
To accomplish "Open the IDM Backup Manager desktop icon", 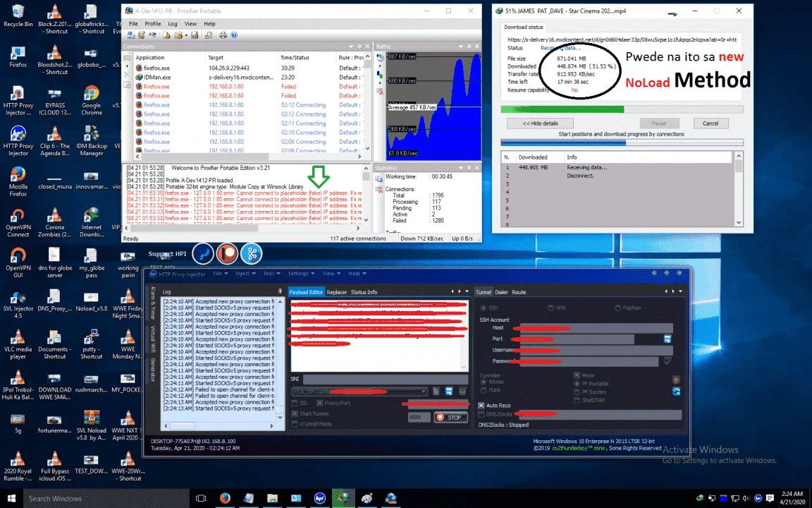I will [x=91, y=141].
